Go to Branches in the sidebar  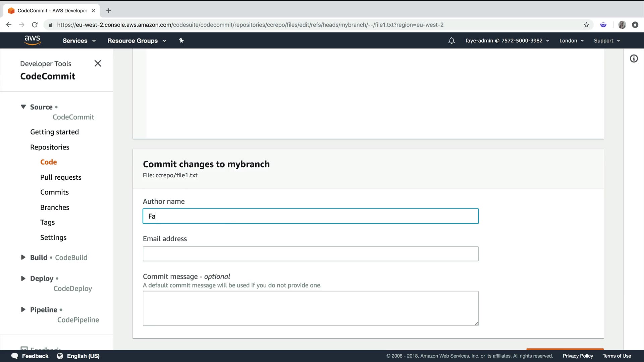(x=55, y=207)
